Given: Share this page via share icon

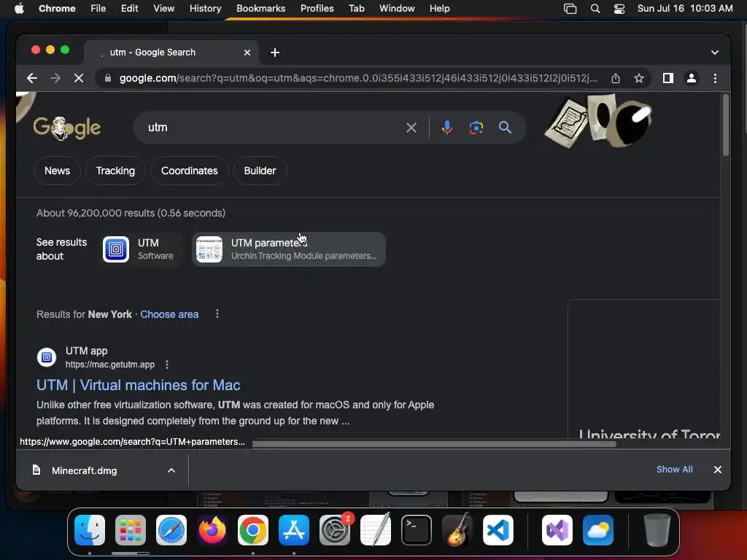Looking at the screenshot, I should click(616, 78).
